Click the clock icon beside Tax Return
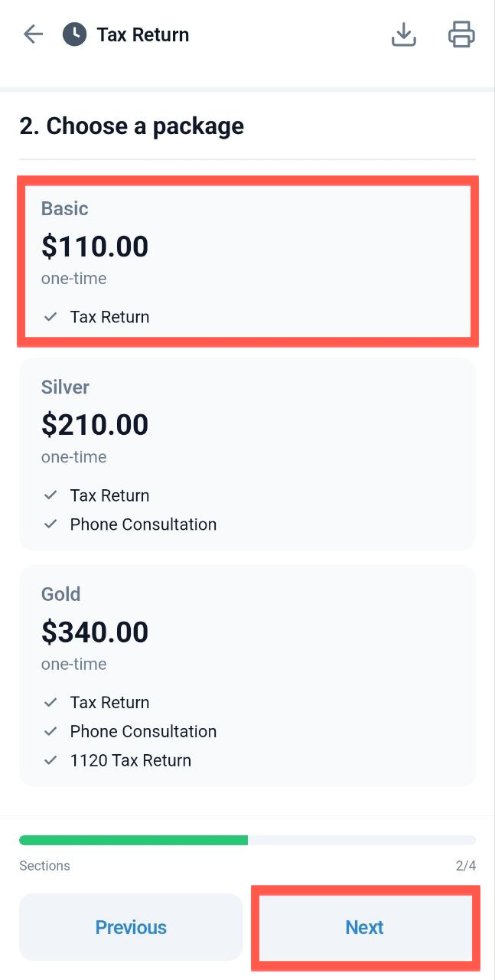This screenshot has height=980, width=495. pyautogui.click(x=74, y=34)
